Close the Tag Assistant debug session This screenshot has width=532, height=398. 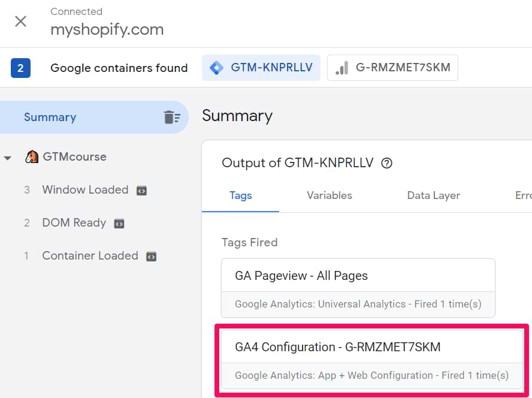21,22
